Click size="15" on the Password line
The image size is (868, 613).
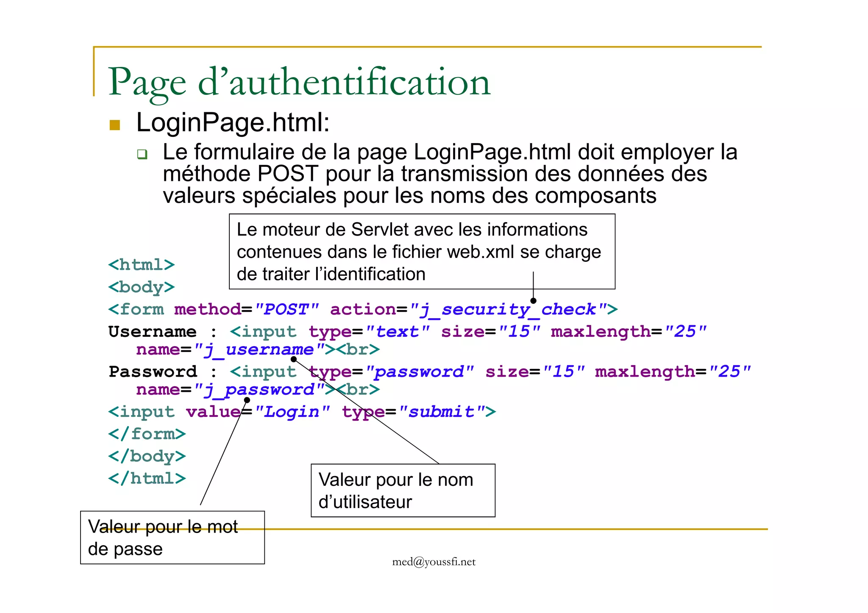point(535,372)
